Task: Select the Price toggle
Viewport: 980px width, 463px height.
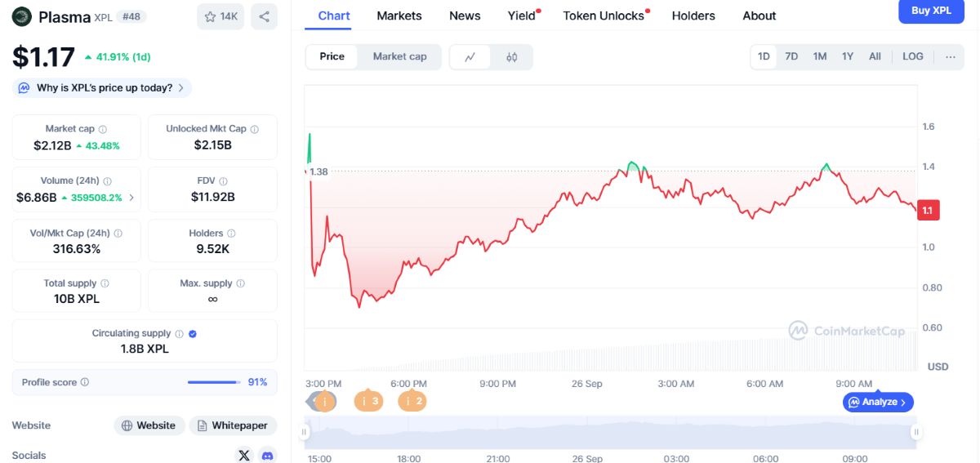Action: coord(332,56)
